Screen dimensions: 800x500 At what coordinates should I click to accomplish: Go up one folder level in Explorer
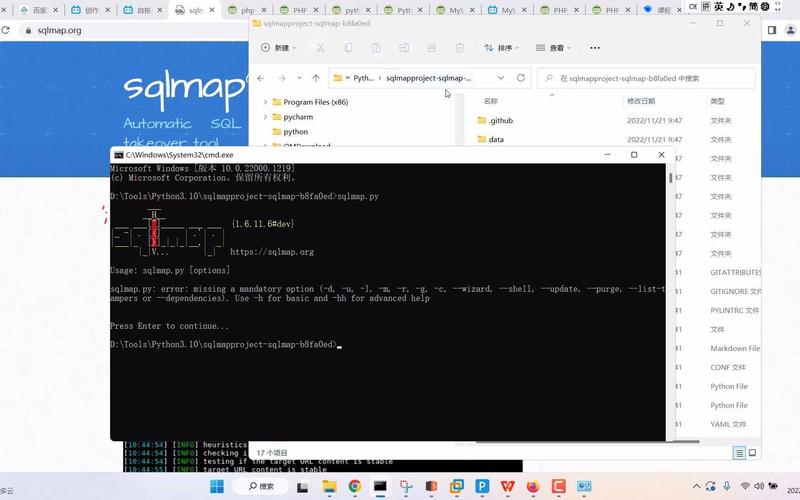316,78
